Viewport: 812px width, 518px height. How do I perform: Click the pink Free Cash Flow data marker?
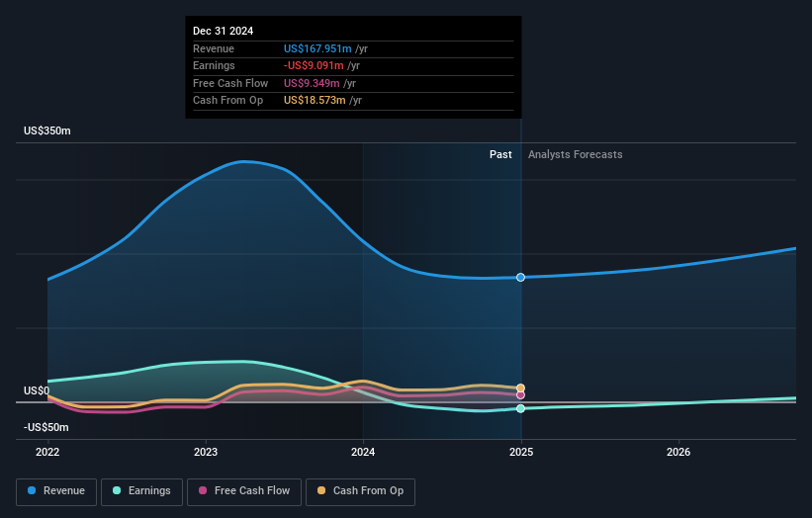(520, 395)
